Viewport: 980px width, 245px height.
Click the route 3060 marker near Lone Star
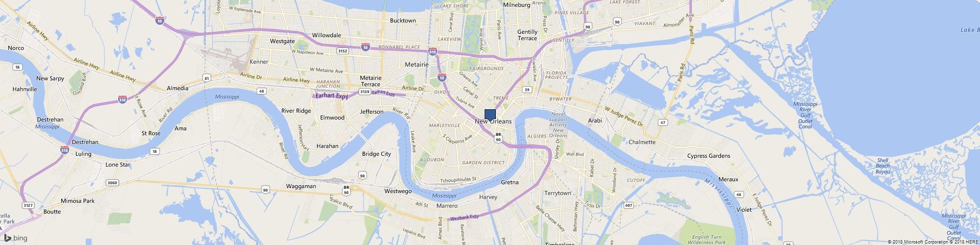click(111, 183)
